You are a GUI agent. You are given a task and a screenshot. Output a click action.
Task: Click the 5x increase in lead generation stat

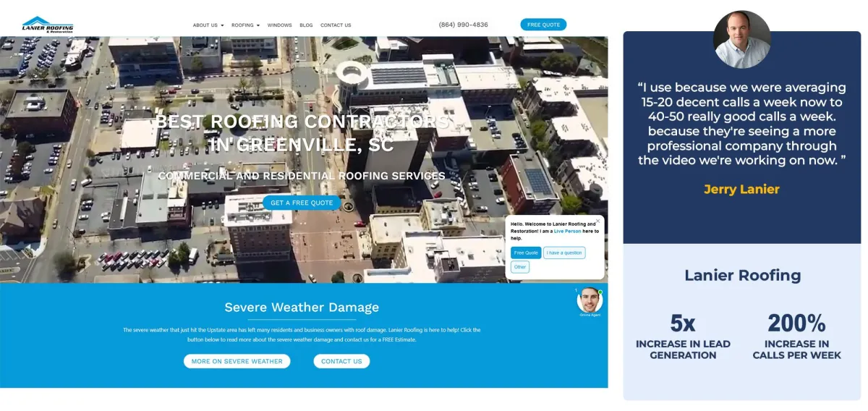coord(683,336)
